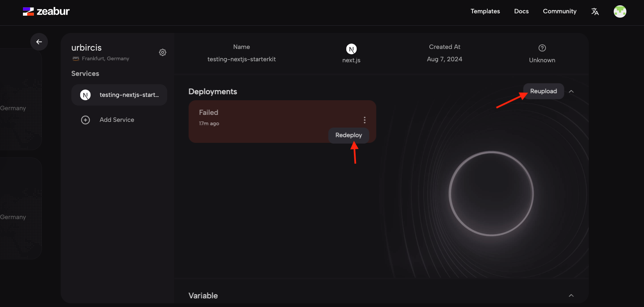Open the Community menu item

560,11
